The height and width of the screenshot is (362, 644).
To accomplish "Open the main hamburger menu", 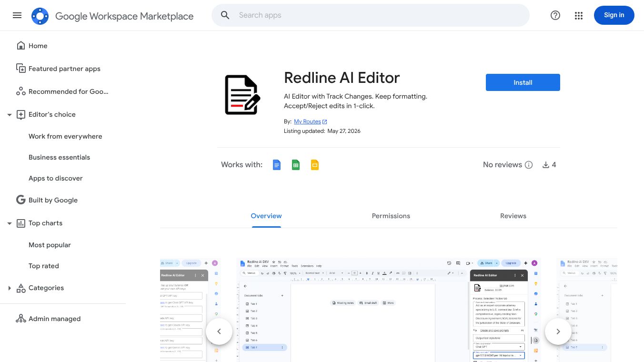I will point(17,15).
